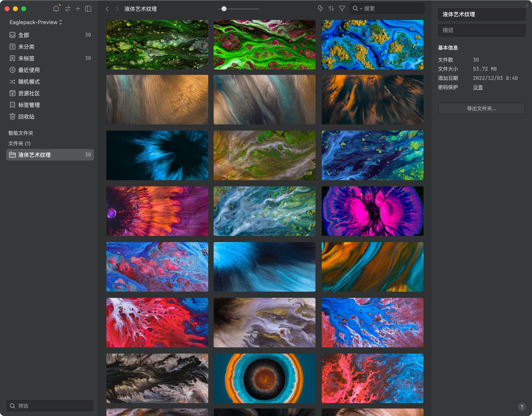Open the sort order icon
The image size is (532, 416).
pos(331,9)
